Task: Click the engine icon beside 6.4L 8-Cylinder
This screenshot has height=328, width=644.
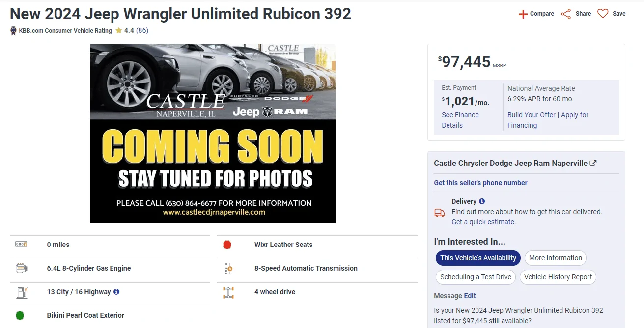Action: point(21,268)
